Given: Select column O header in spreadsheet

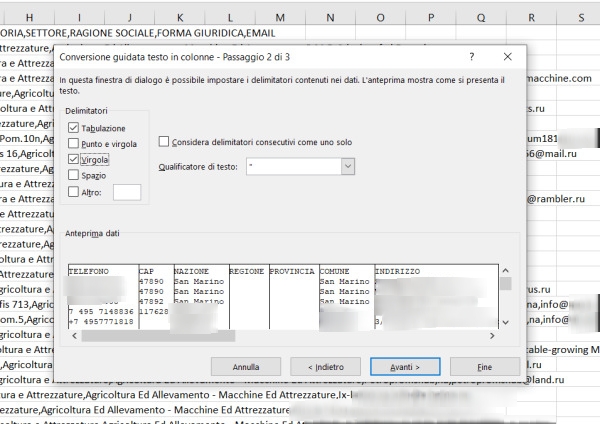Looking at the screenshot, I should point(380,17).
